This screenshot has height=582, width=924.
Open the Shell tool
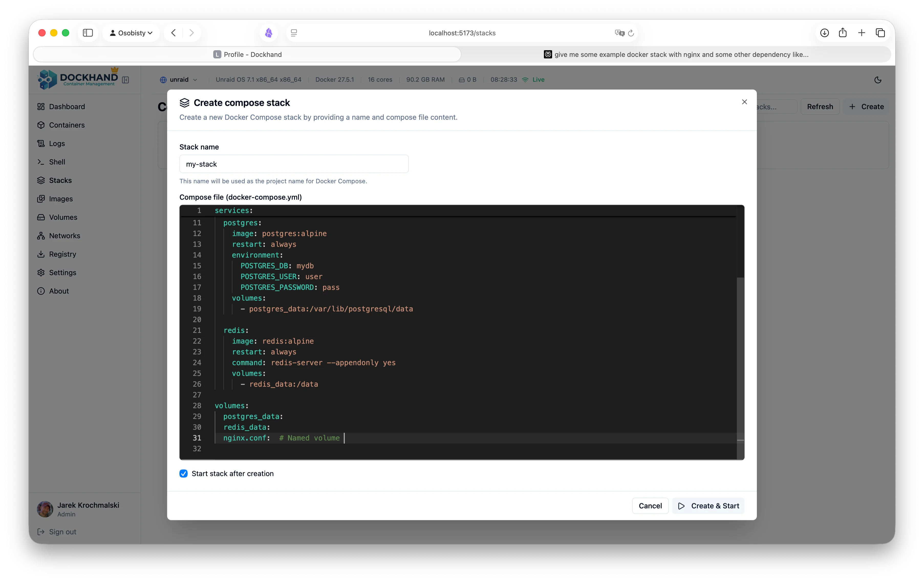pyautogui.click(x=57, y=162)
